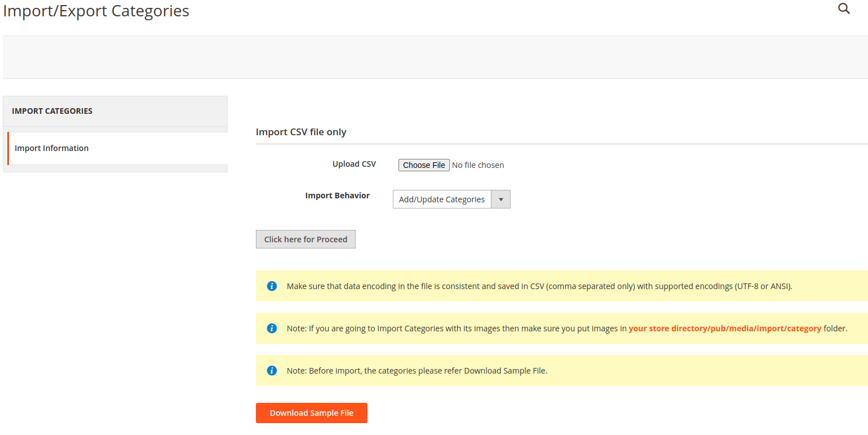This screenshot has height=435, width=868.
Task: Click info icon beside import images note
Action: click(x=272, y=328)
